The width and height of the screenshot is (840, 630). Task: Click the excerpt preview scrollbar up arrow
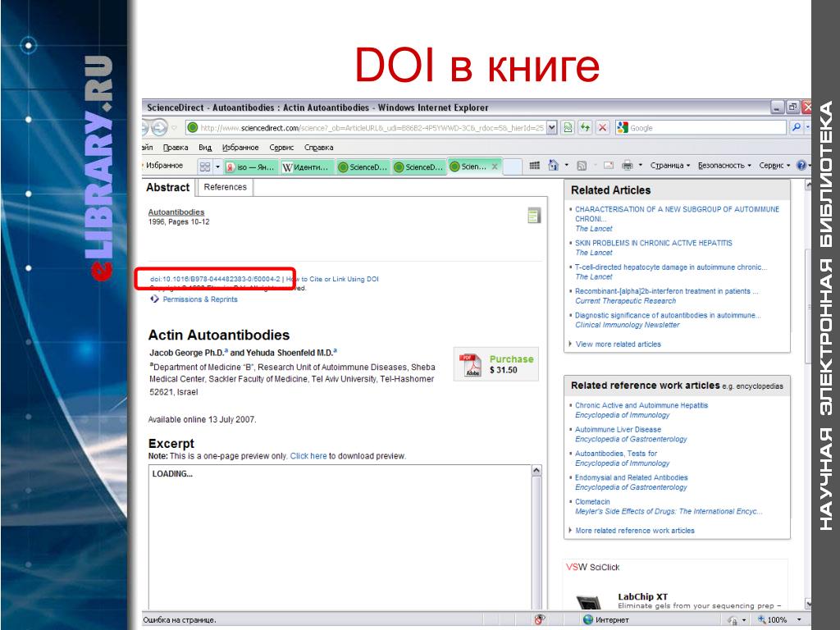point(536,471)
